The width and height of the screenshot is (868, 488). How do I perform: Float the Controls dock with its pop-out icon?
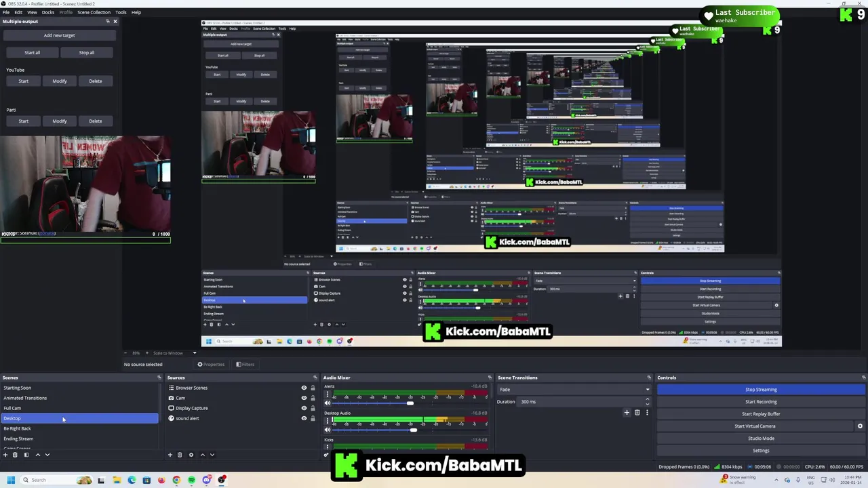863,378
